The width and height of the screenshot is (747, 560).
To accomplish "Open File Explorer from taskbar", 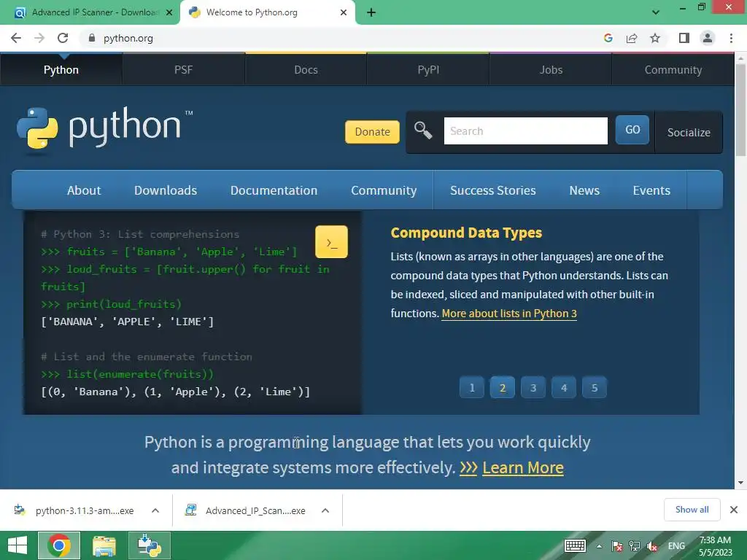I will (104, 545).
